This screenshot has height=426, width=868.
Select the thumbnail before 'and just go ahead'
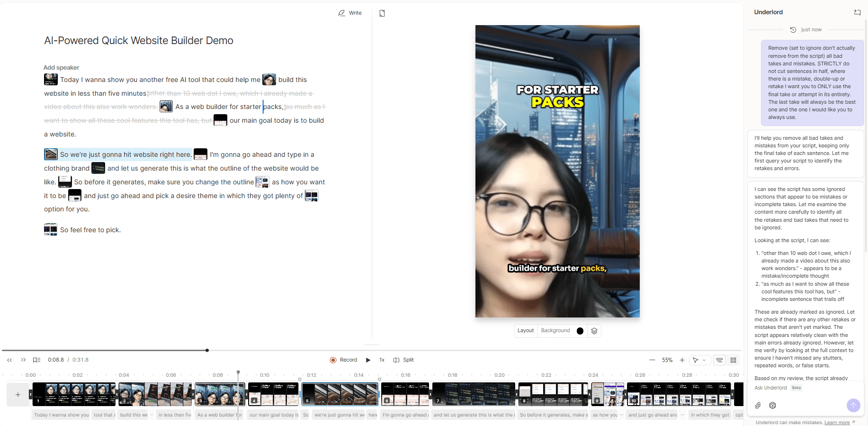[x=75, y=195]
